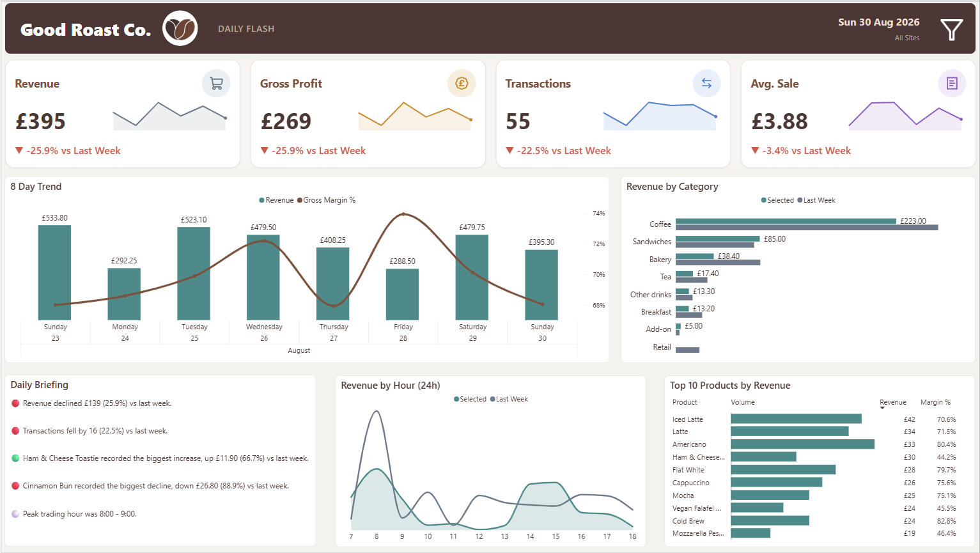Screen dimensions: 980x553
Task: Select the Monday 24 bar labeled £292.25
Action: (x=124, y=294)
